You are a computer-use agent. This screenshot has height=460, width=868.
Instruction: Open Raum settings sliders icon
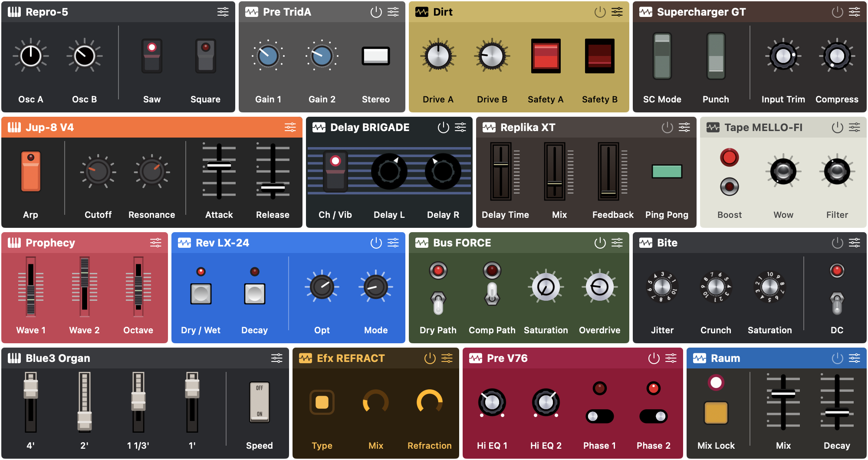855,358
